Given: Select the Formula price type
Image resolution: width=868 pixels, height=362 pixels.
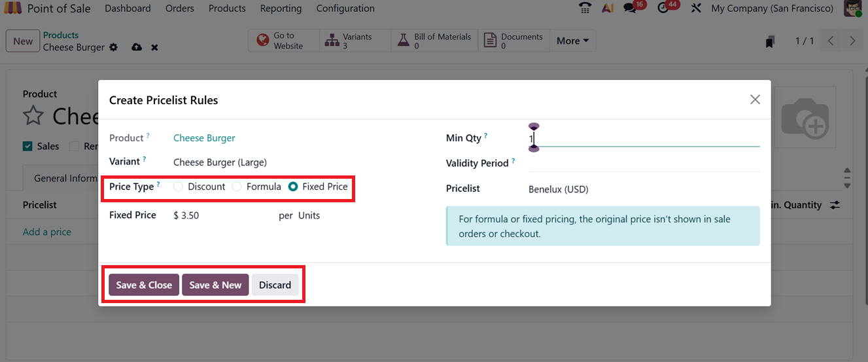Looking at the screenshot, I should click(x=237, y=187).
